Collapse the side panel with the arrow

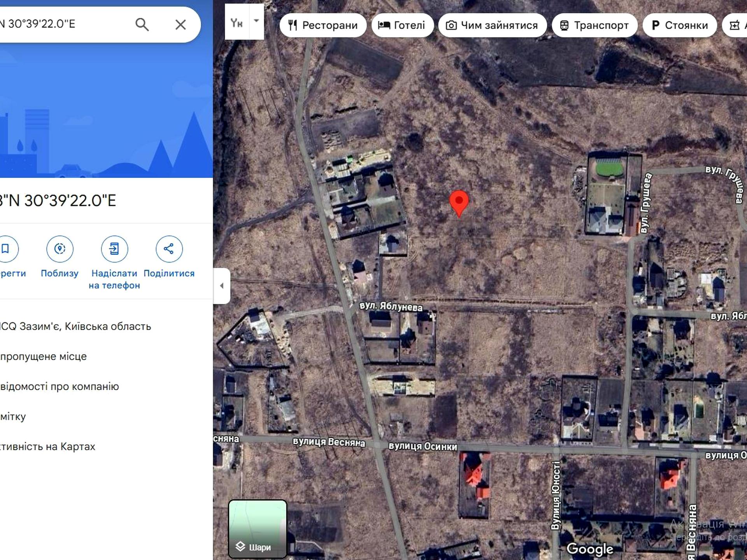coord(222,286)
